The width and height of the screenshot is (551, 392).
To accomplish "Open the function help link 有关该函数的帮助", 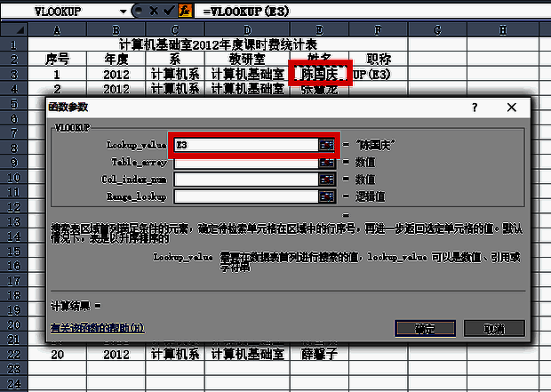I will (98, 328).
